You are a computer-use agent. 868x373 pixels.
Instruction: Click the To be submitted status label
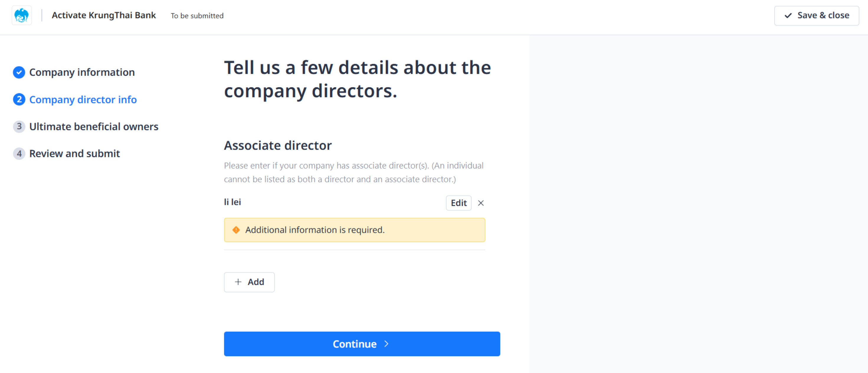point(197,16)
